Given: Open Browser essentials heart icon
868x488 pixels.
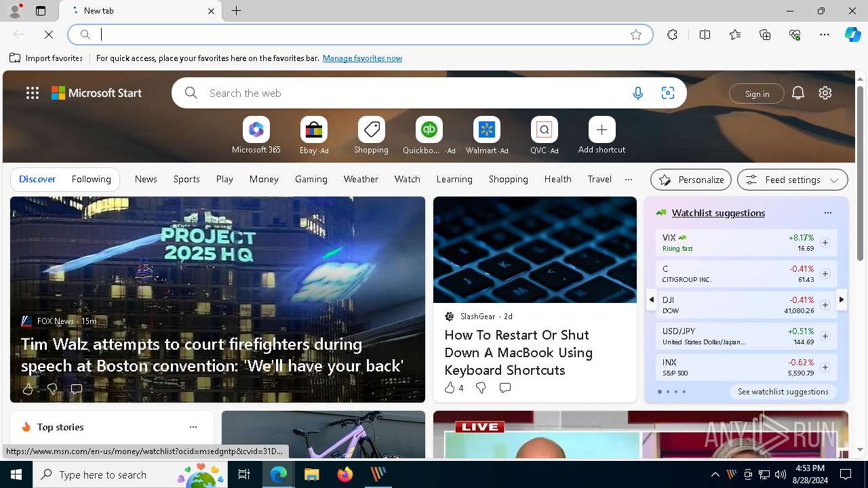Looking at the screenshot, I should click(x=795, y=35).
